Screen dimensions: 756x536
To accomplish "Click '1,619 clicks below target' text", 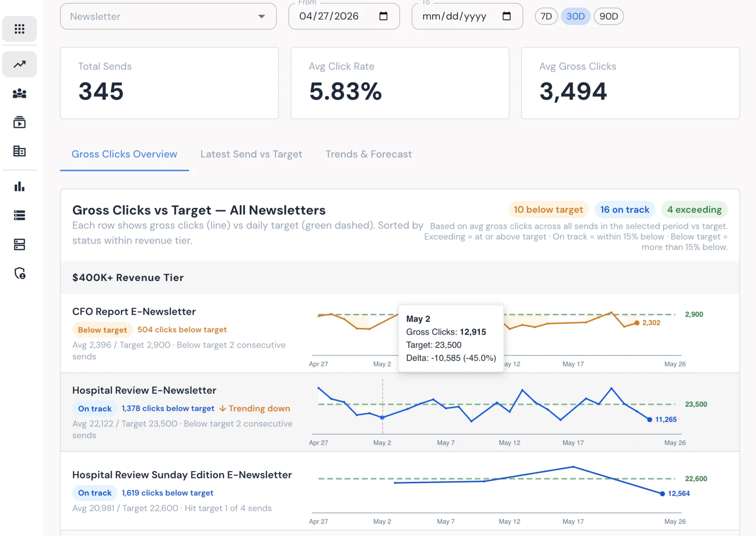I will (168, 493).
